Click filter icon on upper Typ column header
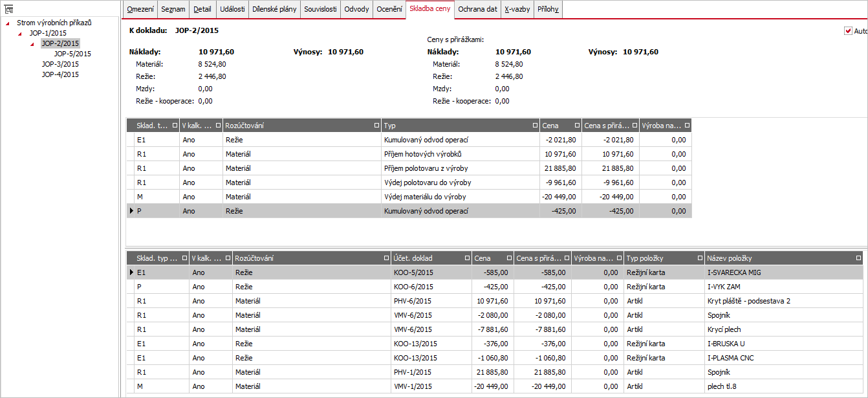This screenshot has width=868, height=398. tap(534, 126)
